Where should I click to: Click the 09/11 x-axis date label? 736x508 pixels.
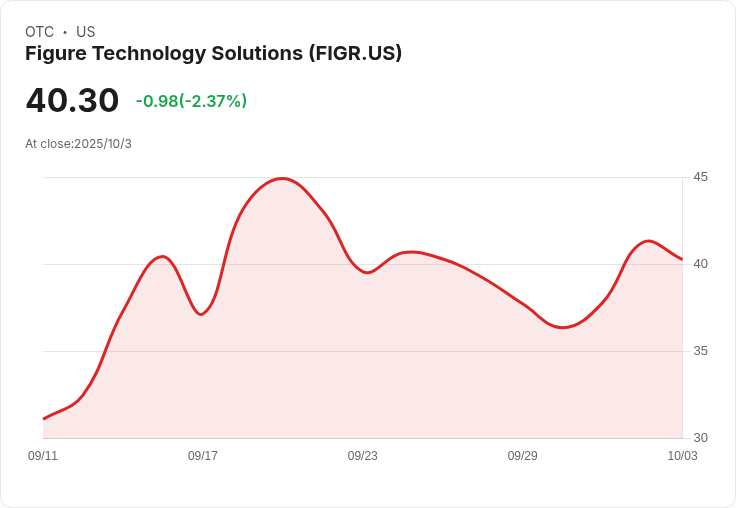pos(43,455)
